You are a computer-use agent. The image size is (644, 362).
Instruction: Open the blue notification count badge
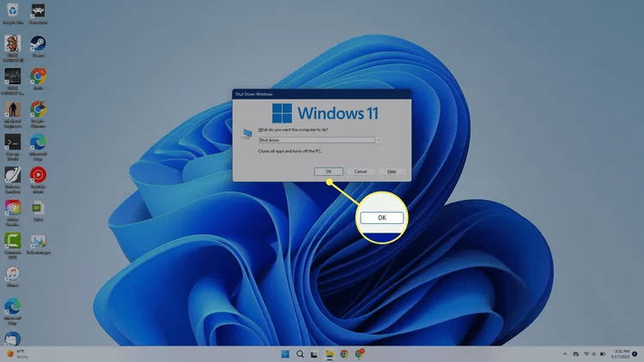[635, 353]
